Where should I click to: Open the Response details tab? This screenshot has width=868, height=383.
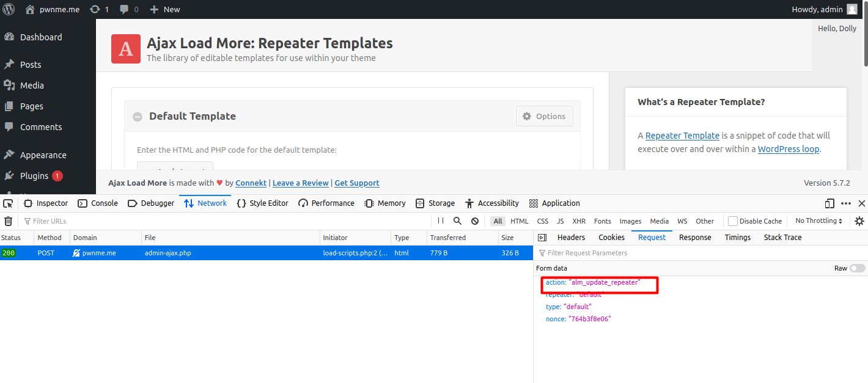coord(695,238)
